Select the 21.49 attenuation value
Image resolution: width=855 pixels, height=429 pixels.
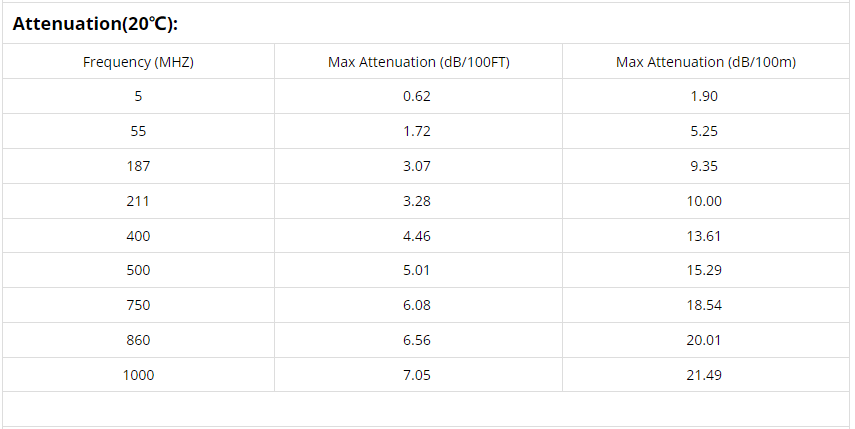705,375
